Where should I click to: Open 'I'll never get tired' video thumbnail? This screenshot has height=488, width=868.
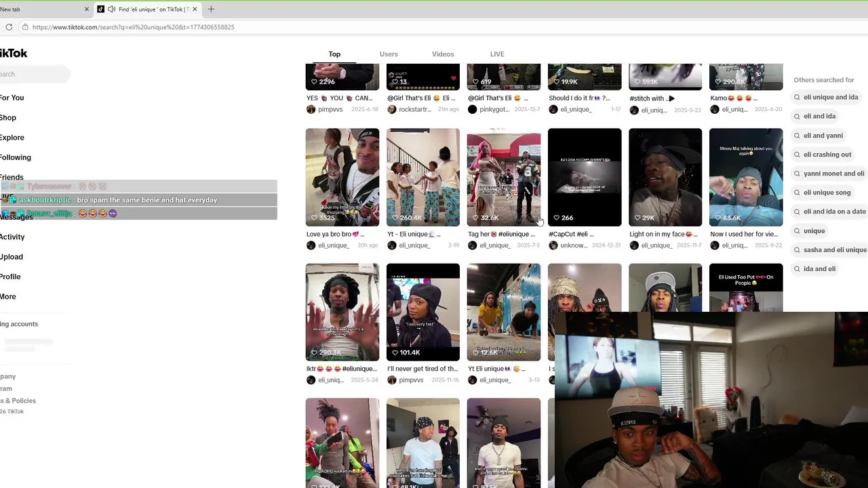[x=423, y=312]
